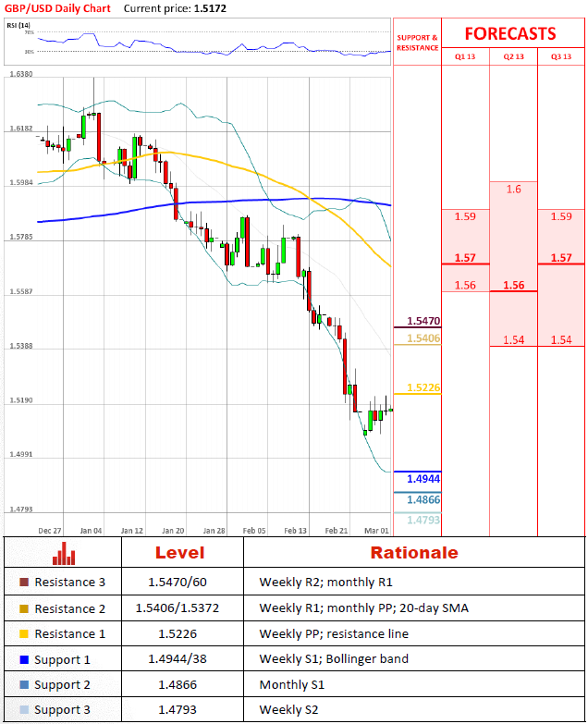Viewport: 588px width, 724px height.
Task: Click the 1.5406 level label beside the chart
Action: pos(423,338)
